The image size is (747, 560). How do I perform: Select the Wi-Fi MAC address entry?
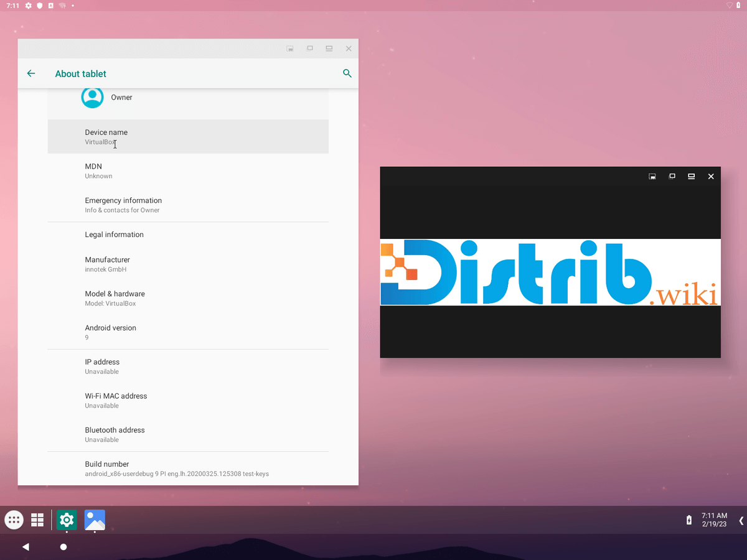click(188, 401)
